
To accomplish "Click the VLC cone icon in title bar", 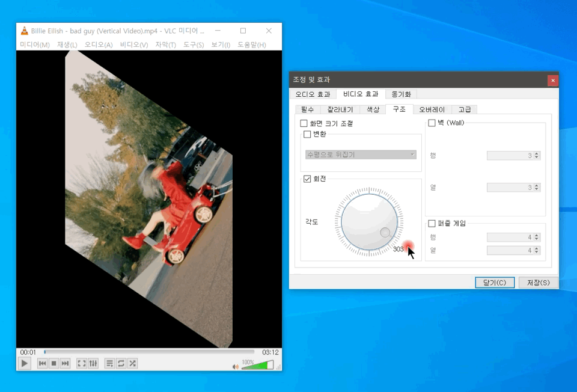I will [24, 31].
